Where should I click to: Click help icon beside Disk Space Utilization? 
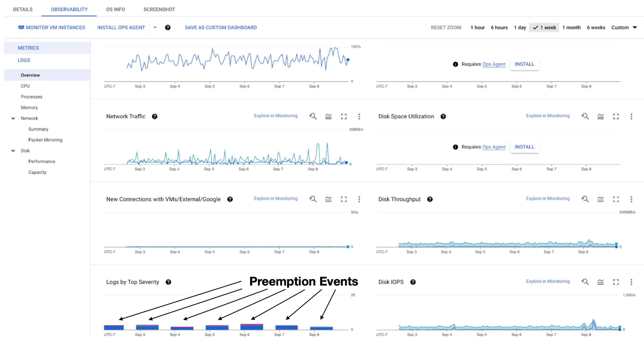443,117
